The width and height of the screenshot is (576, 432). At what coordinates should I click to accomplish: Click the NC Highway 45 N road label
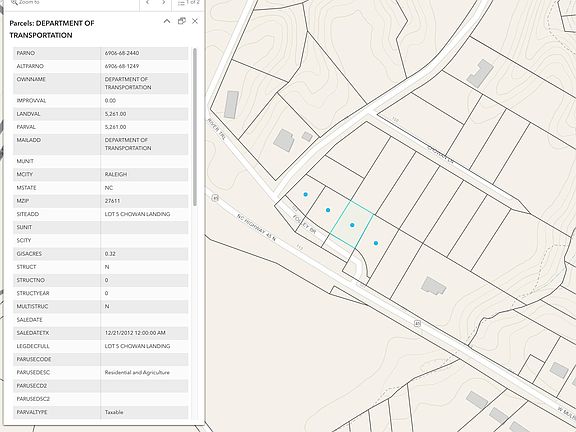[256, 227]
